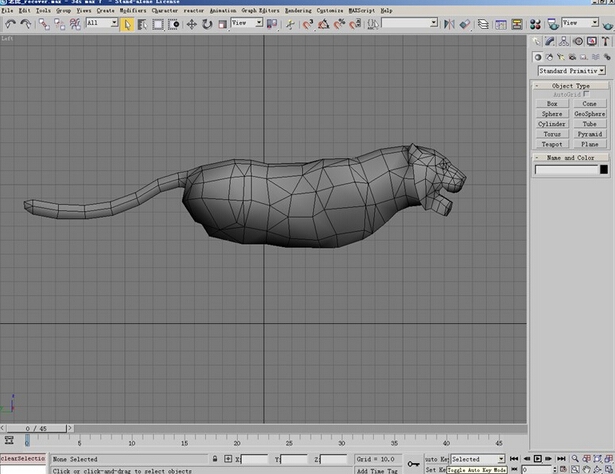Activate the Select Object arrow tool
Viewport: 615px width, 474px height.
(127, 24)
